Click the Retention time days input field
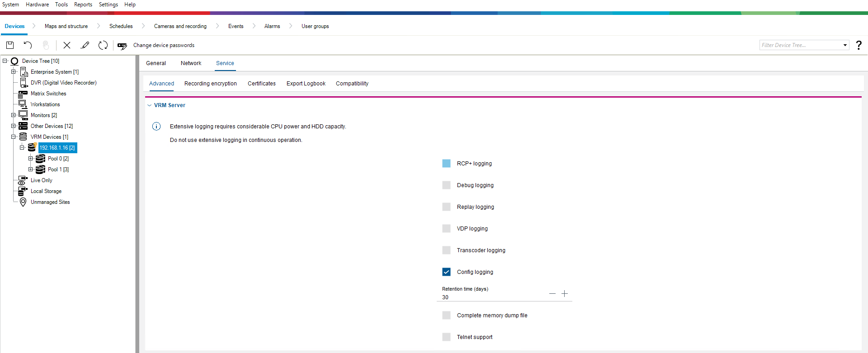The height and width of the screenshot is (353, 868). (x=493, y=297)
